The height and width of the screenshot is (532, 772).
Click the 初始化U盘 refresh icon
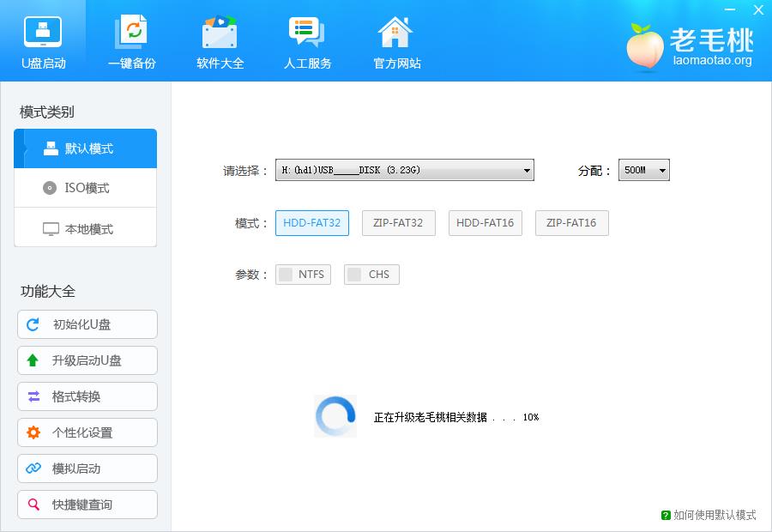tap(33, 324)
